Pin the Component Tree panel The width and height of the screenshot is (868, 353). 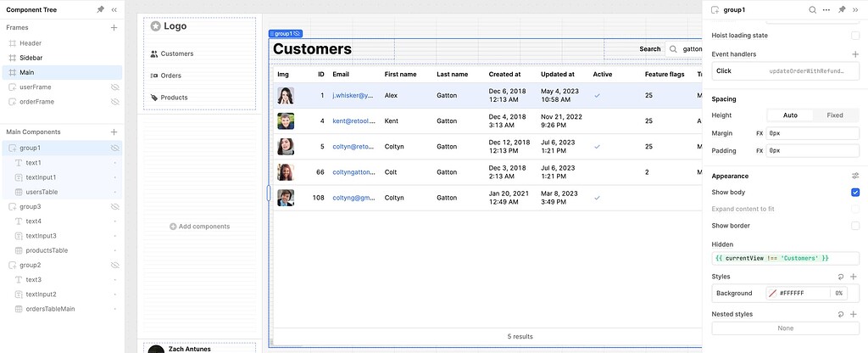click(100, 9)
